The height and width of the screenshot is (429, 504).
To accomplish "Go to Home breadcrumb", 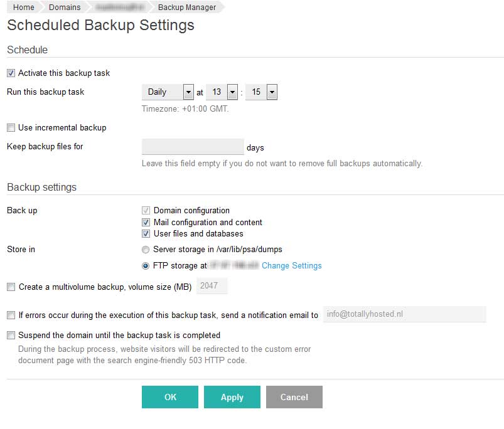I will (24, 8).
